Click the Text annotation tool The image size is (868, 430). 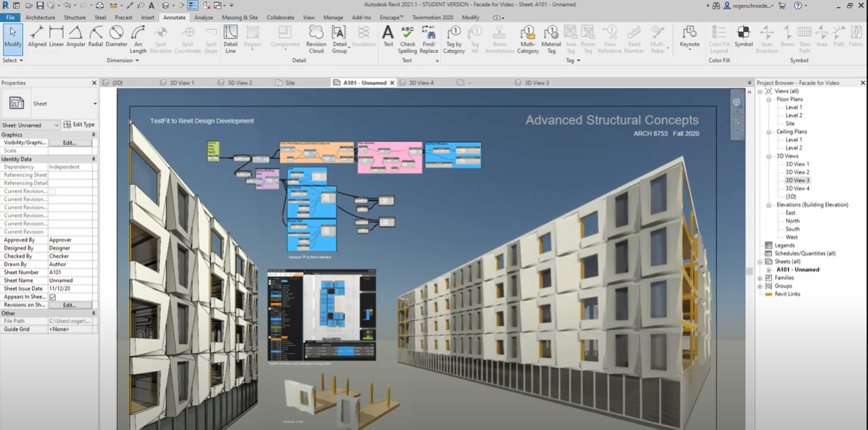coord(388,36)
